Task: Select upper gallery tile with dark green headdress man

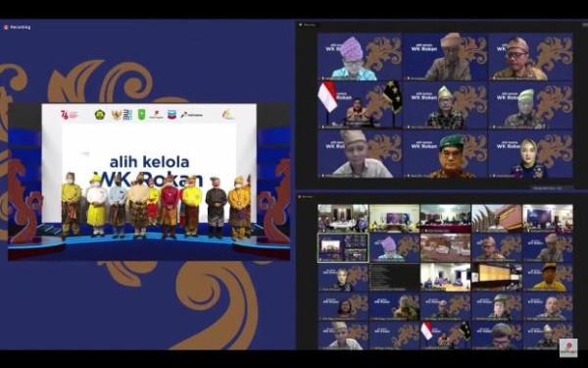Action: point(445,154)
